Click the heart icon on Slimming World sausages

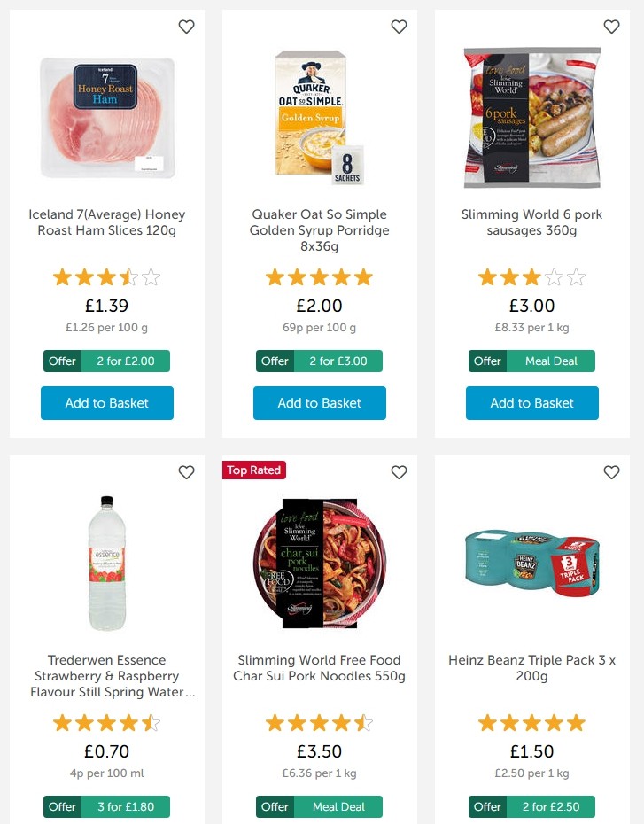click(611, 27)
